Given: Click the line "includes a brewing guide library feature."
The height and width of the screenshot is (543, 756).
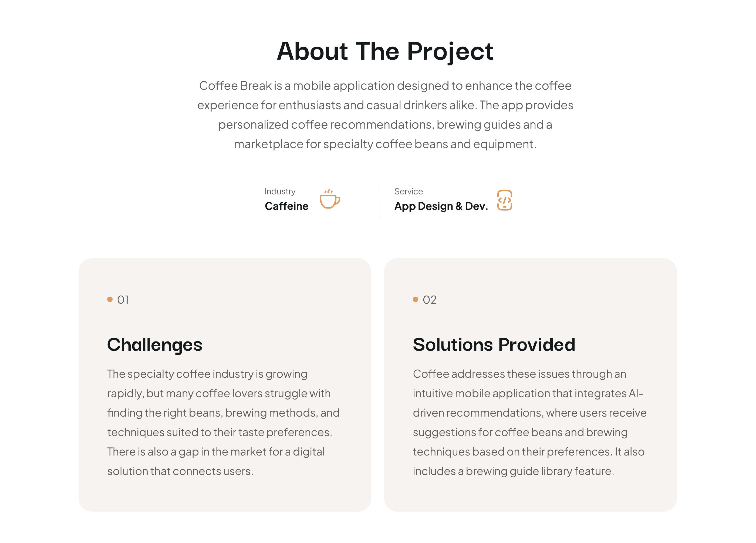Looking at the screenshot, I should [513, 471].
